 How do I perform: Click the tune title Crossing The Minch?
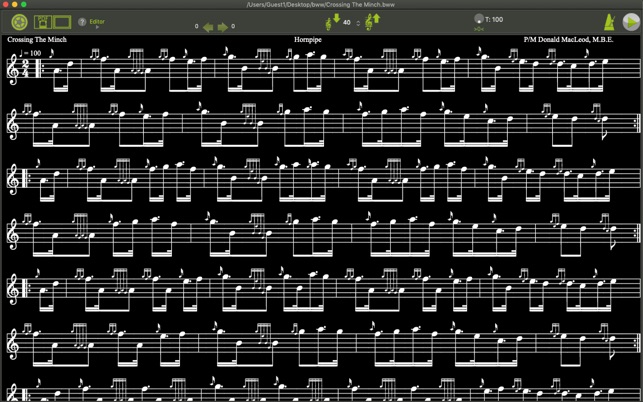(x=37, y=39)
